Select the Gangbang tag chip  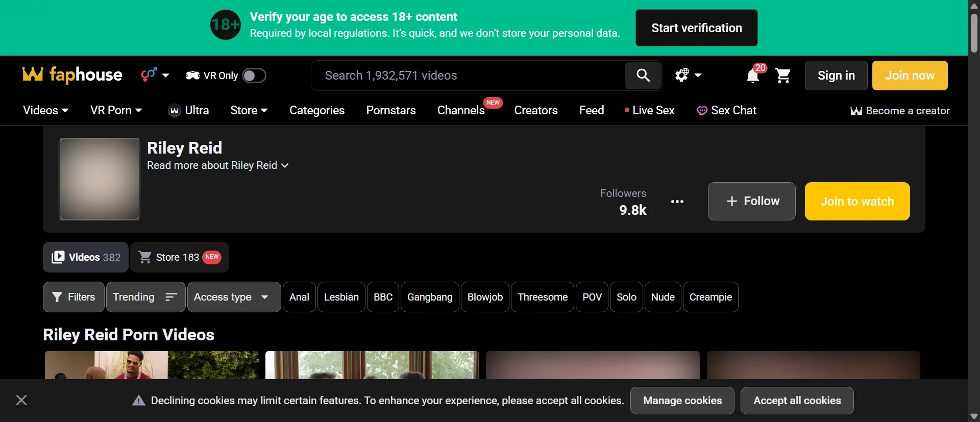coord(430,297)
